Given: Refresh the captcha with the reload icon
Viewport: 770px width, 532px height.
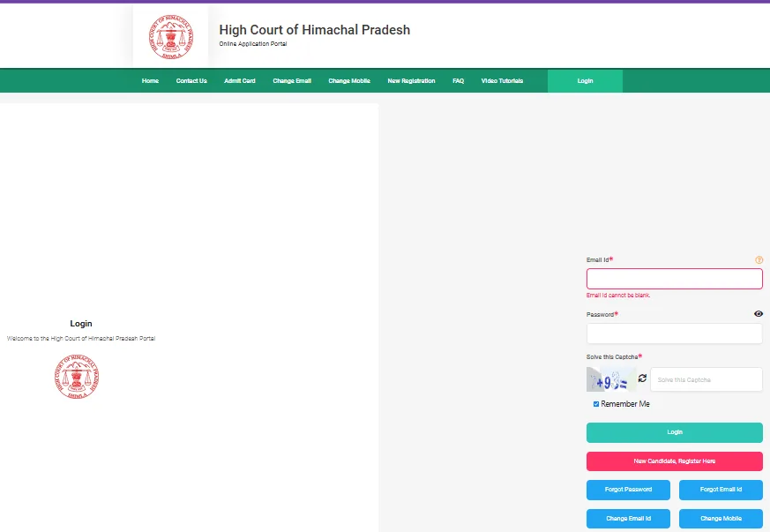Looking at the screenshot, I should point(642,378).
